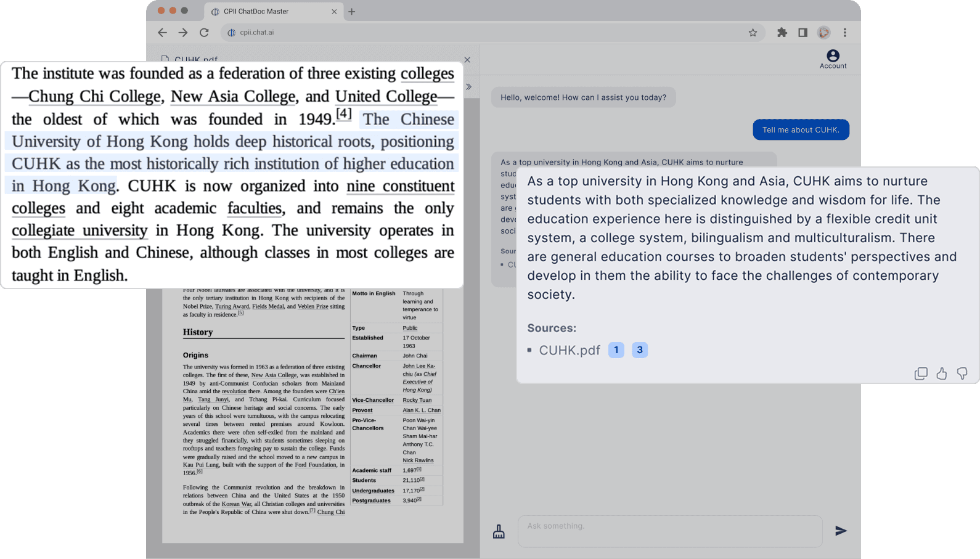Viewport: 980px width, 559px height.
Task: Open the Chung Chi College link
Action: [x=94, y=97]
